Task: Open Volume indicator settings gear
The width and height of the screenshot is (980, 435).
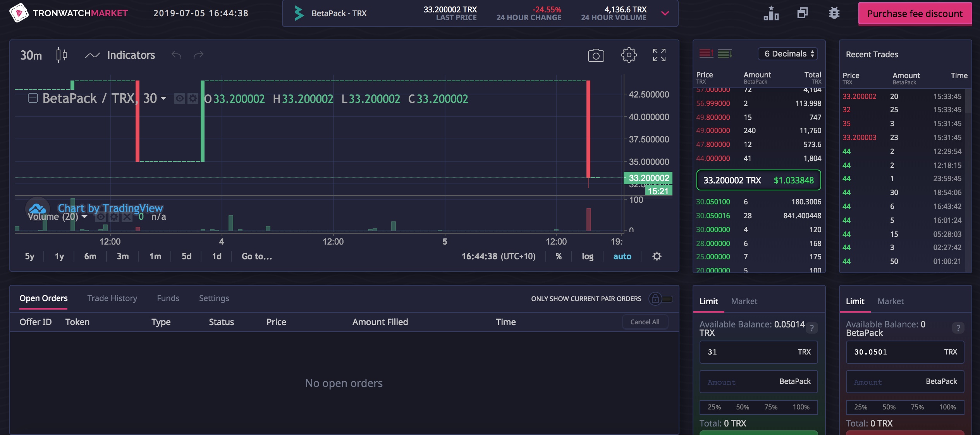Action: [x=113, y=217]
